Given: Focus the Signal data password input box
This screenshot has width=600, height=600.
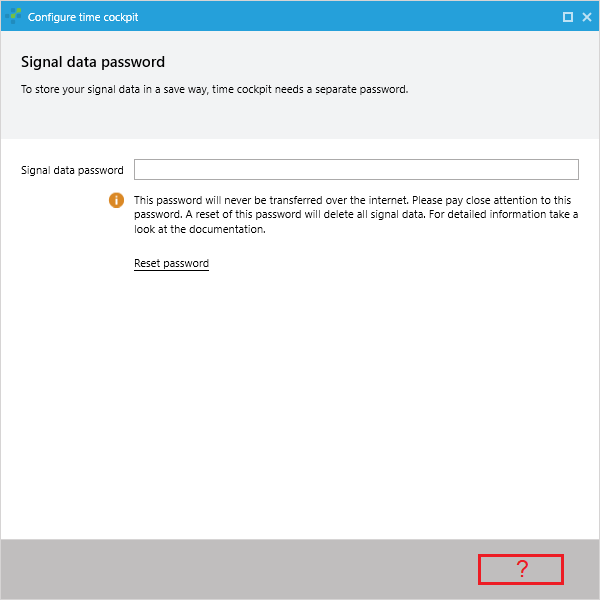Looking at the screenshot, I should [356, 170].
